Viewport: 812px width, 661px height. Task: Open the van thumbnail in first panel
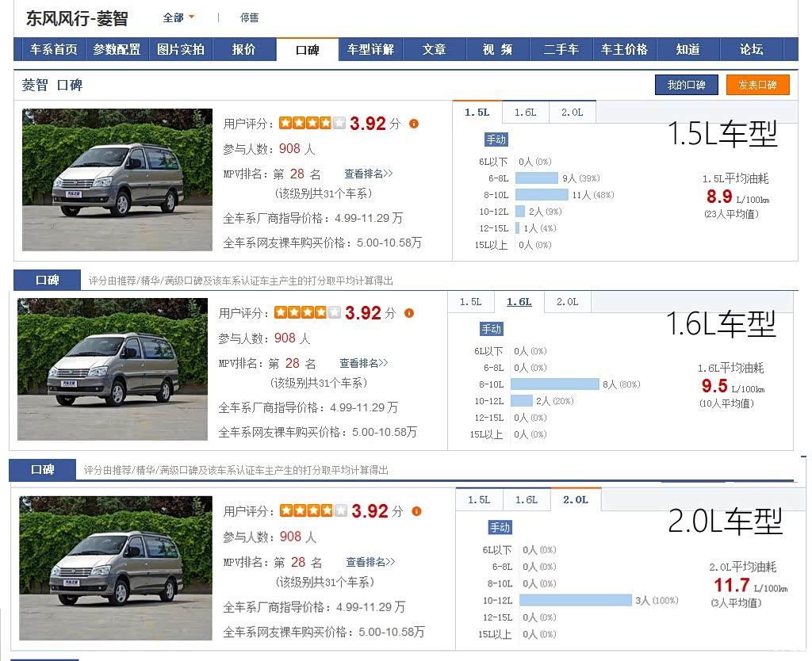117,180
